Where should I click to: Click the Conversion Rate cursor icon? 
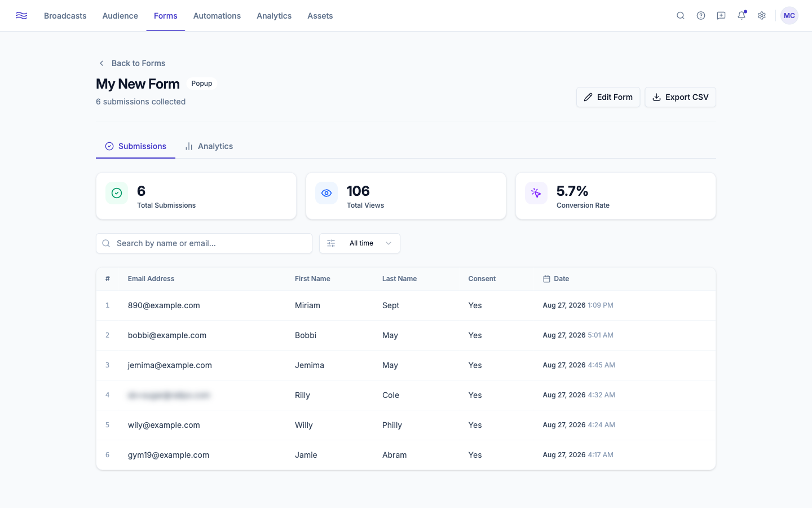click(x=536, y=193)
